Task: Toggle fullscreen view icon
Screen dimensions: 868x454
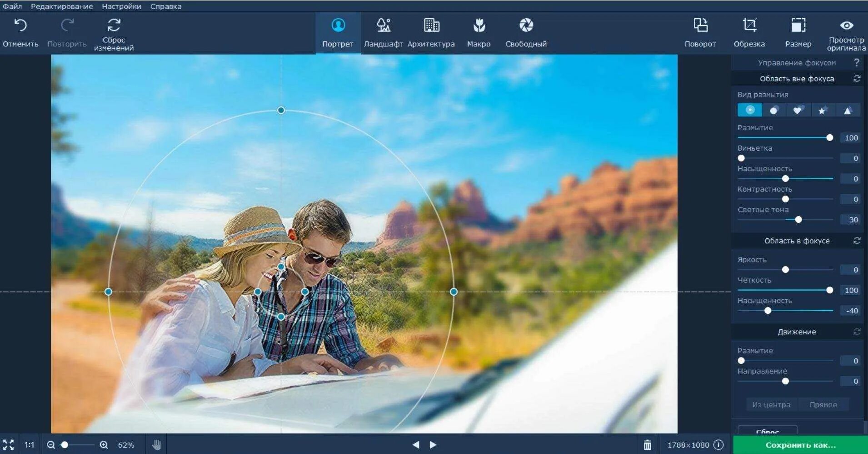Action: click(x=8, y=445)
